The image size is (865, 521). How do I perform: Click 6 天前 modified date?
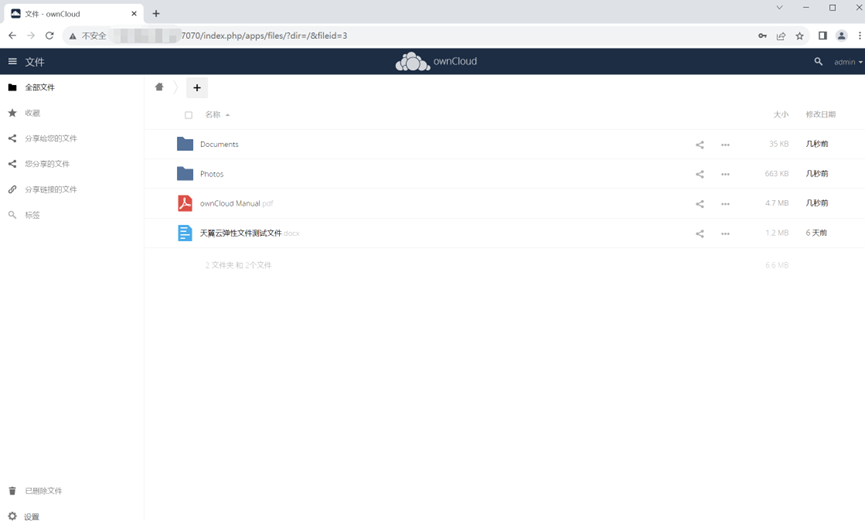[x=816, y=232]
